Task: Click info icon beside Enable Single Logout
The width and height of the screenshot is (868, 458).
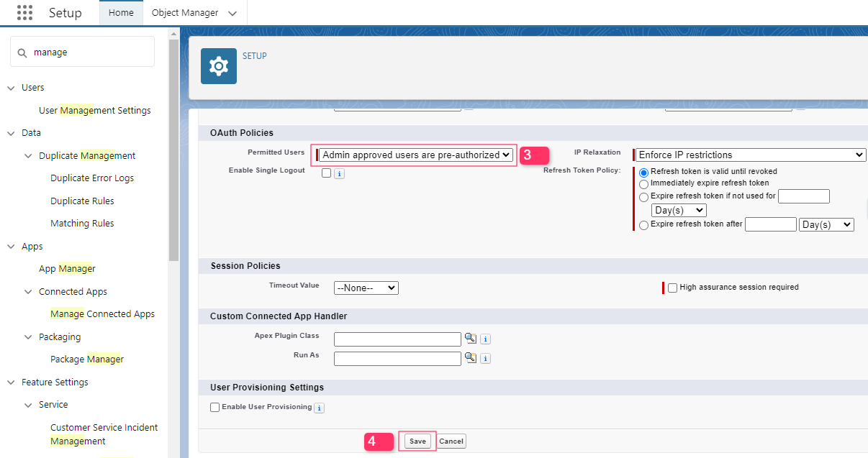Action: pyautogui.click(x=340, y=173)
